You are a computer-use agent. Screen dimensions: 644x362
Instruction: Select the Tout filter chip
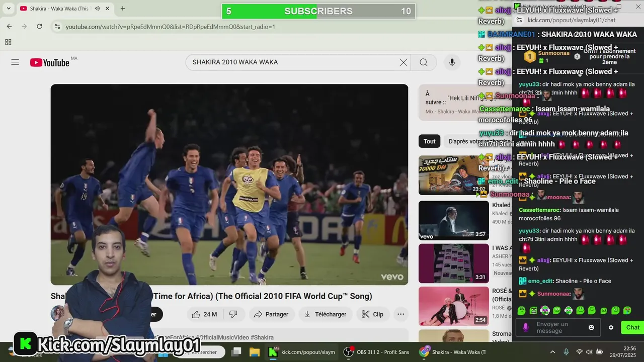429,141
